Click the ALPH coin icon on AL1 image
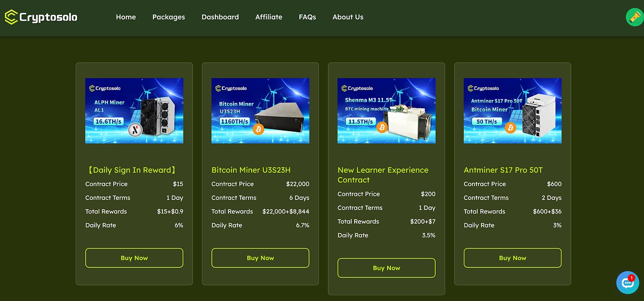The image size is (644, 301). coord(135,130)
